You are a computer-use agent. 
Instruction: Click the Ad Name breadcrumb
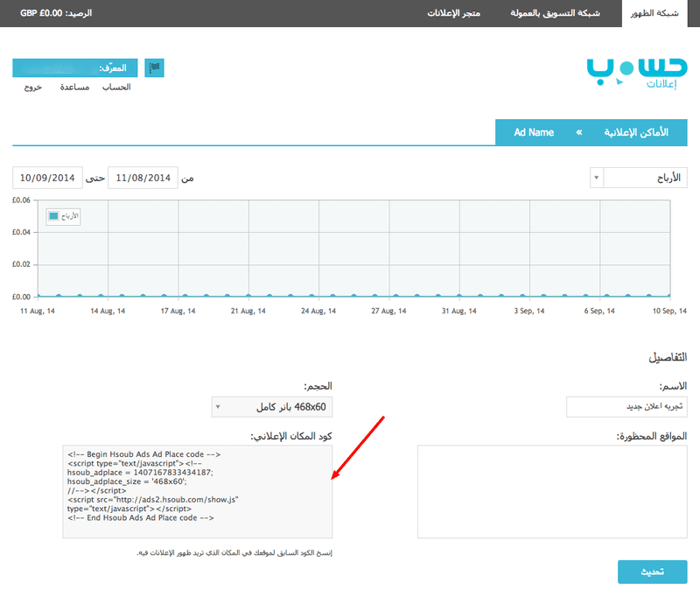(x=534, y=132)
